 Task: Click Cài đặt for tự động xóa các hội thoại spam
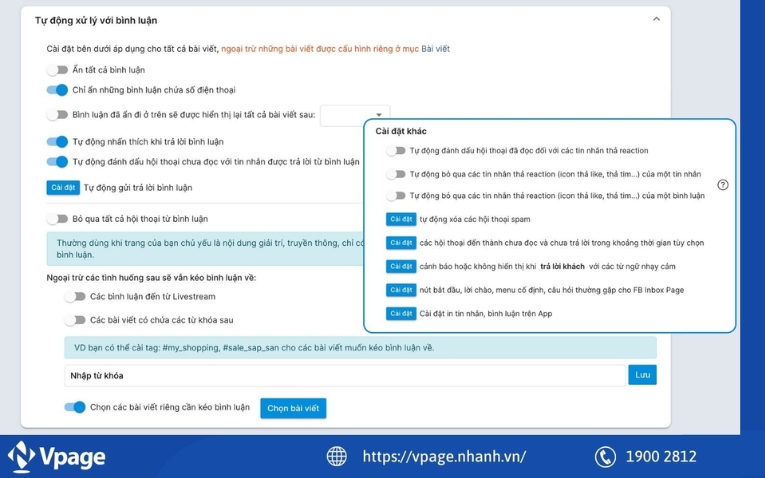point(401,219)
